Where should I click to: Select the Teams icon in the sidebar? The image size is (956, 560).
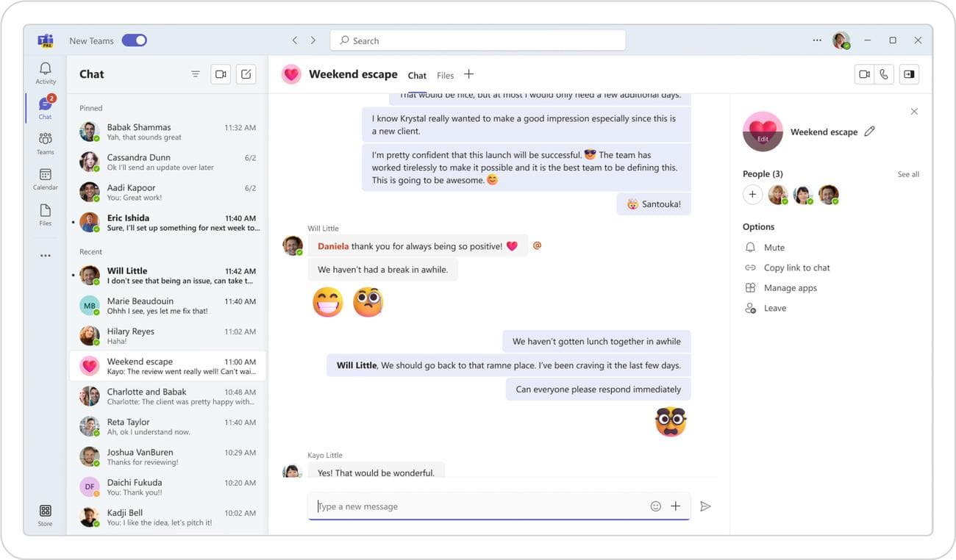pyautogui.click(x=45, y=141)
